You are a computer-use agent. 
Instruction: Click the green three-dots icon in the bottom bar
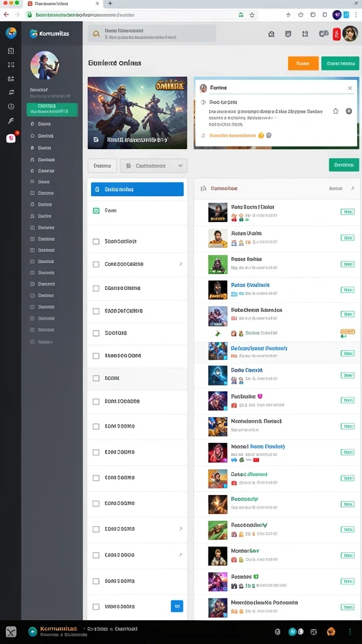349,631
